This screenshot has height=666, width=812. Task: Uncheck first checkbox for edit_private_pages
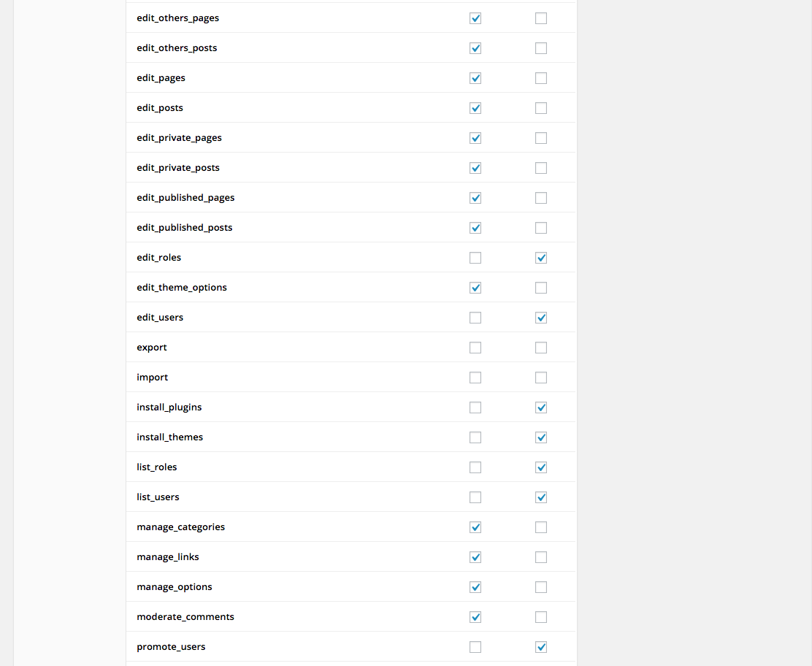pos(475,138)
